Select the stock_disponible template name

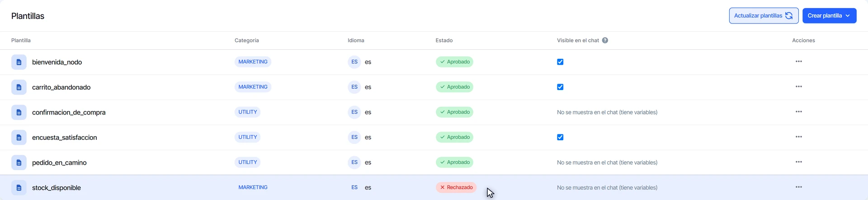pos(57,188)
